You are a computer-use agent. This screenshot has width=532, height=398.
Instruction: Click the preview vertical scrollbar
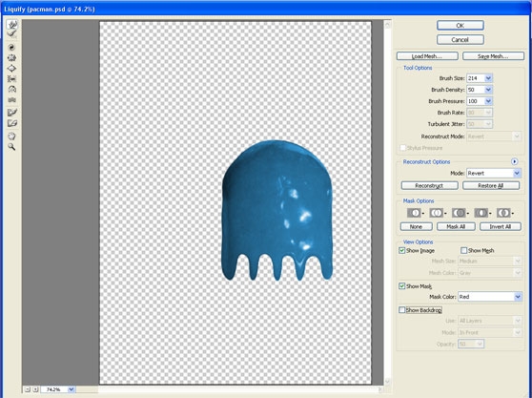tap(387, 202)
